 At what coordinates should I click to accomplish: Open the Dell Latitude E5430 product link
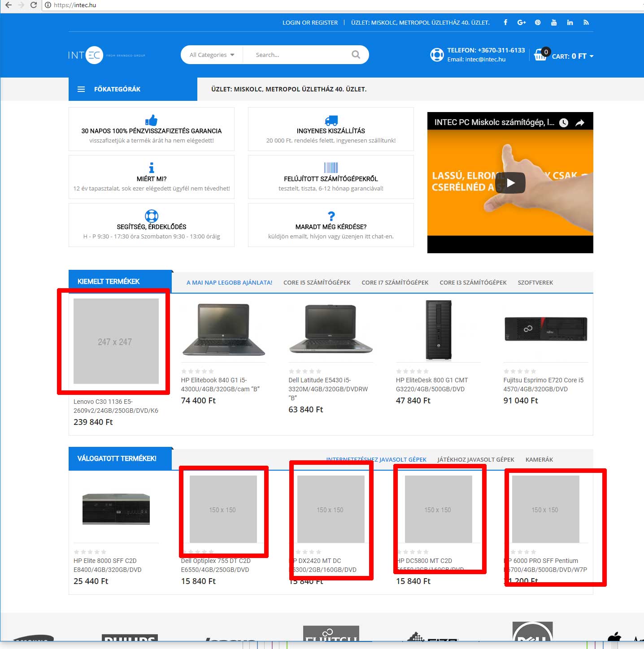328,389
